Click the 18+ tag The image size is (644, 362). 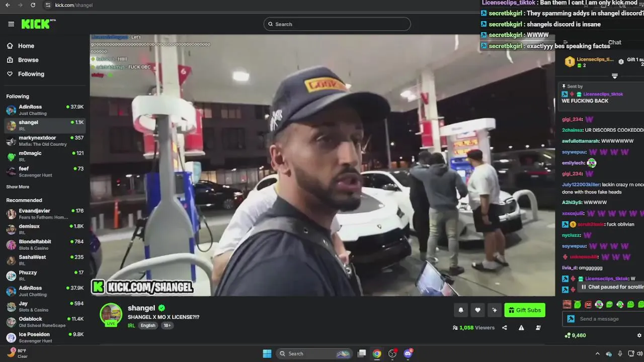pyautogui.click(x=167, y=325)
